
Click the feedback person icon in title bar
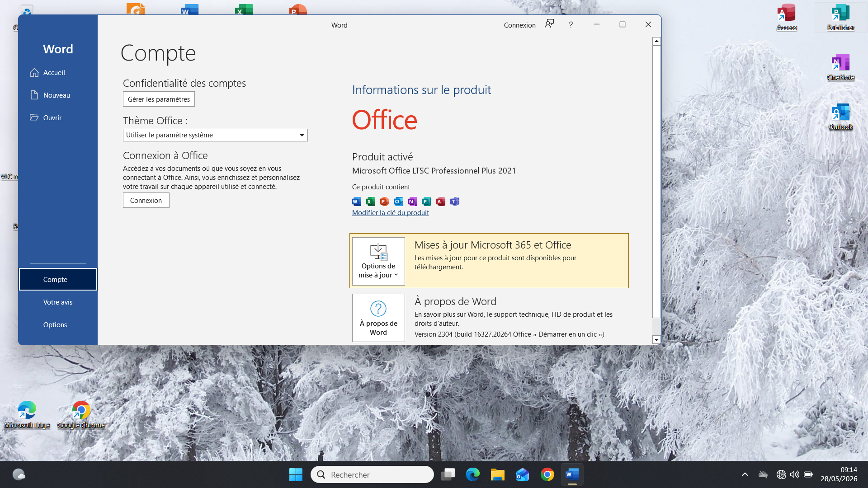pyautogui.click(x=549, y=24)
